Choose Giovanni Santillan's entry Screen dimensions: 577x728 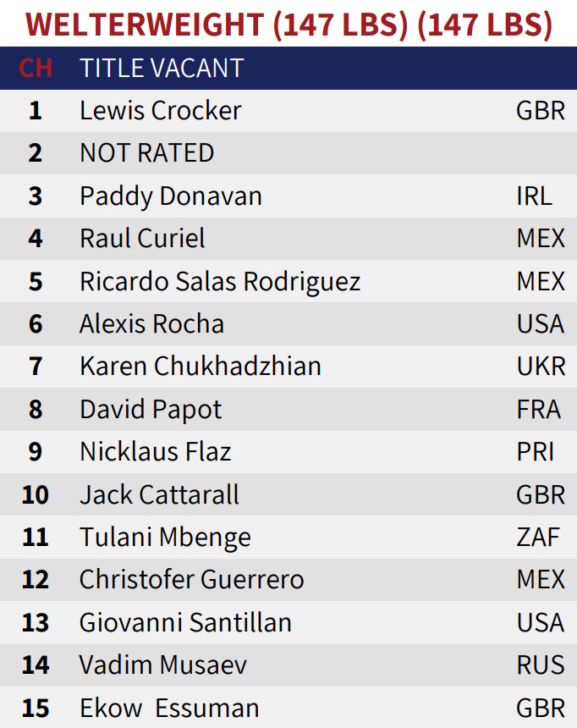[x=185, y=623]
